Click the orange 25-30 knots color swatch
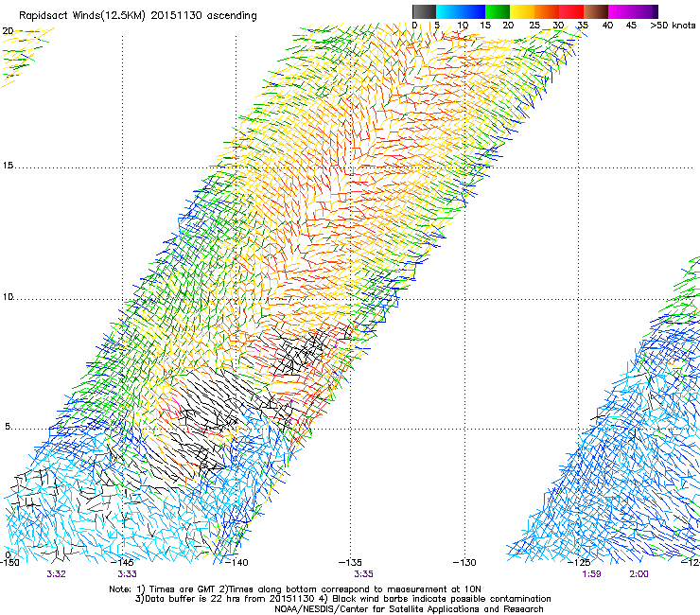This screenshot has width=700, height=615. click(547, 11)
